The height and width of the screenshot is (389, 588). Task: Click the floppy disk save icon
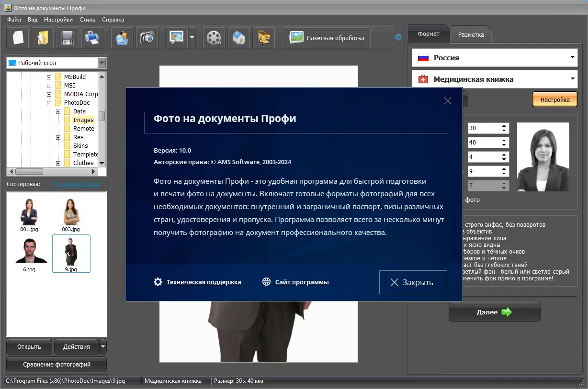[68, 38]
